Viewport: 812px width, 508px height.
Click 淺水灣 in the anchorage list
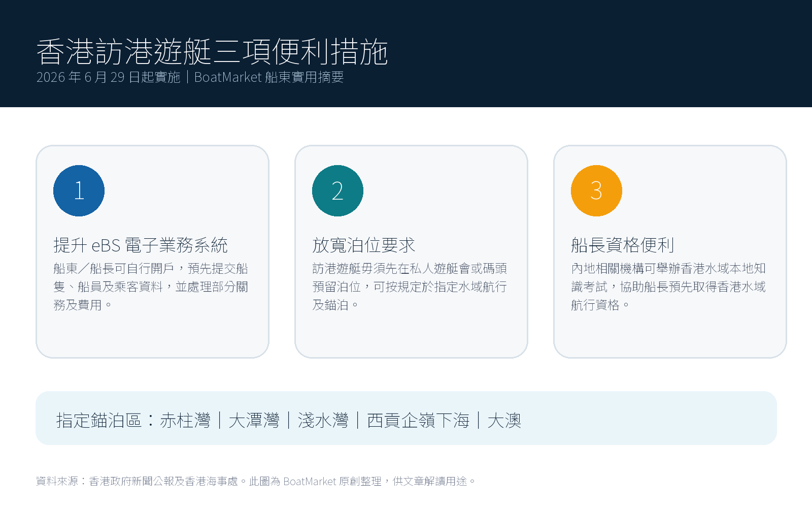click(323, 421)
